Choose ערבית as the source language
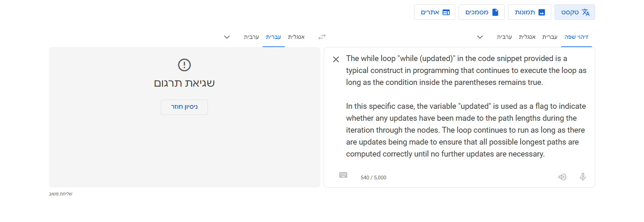 coord(504,37)
